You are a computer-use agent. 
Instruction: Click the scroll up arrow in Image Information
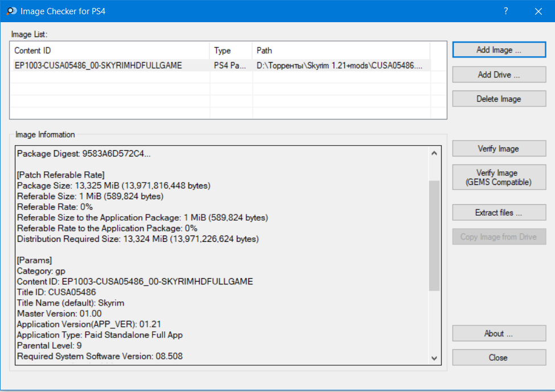coord(434,153)
